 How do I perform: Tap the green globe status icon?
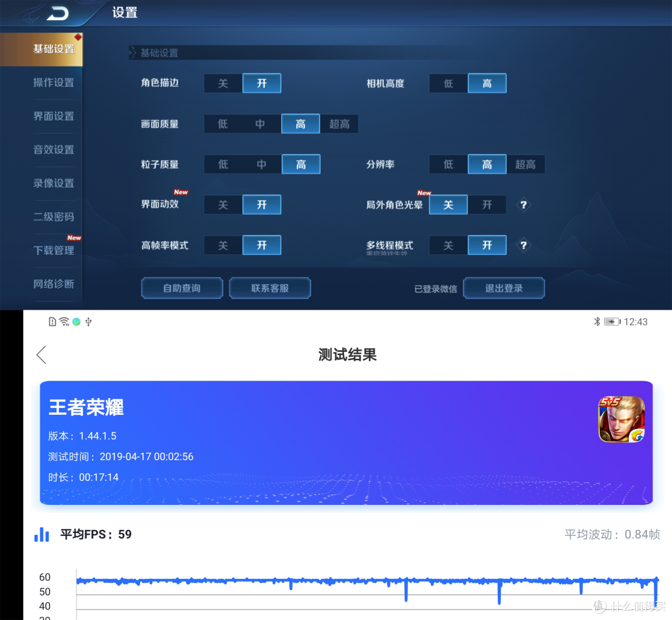coord(77,322)
